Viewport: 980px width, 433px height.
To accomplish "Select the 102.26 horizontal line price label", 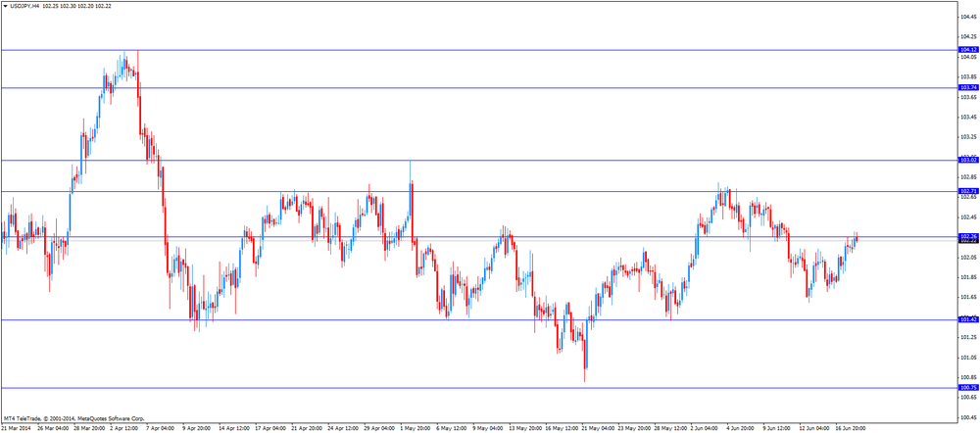I will click(968, 236).
